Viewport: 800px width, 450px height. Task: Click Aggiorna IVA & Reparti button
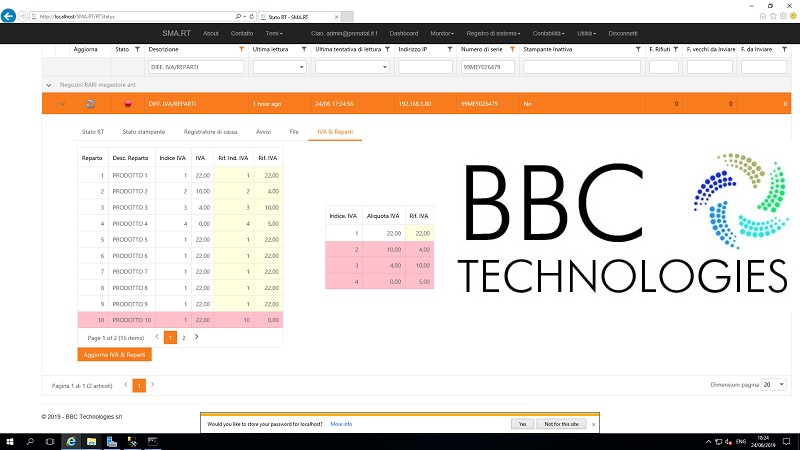tap(114, 355)
